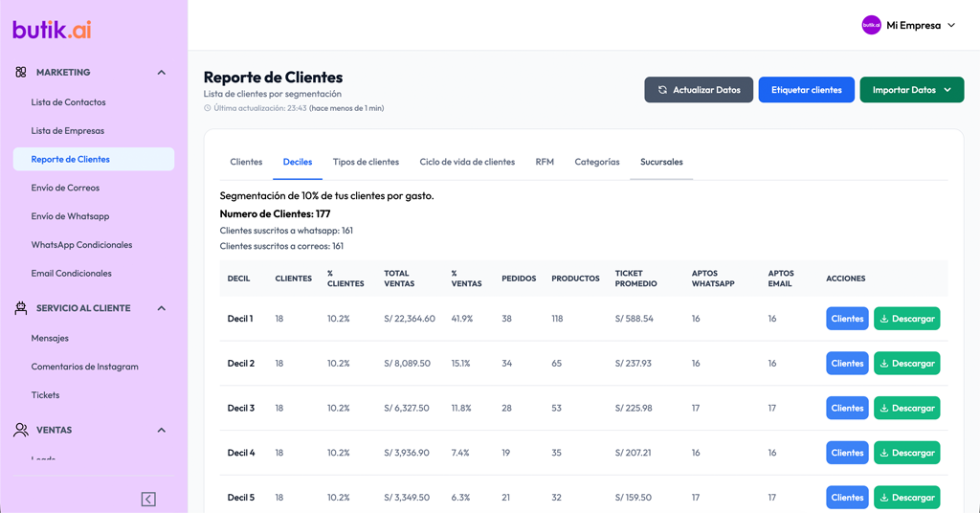Collapse the Ventas section chevron
The image size is (980, 513).
click(x=161, y=430)
